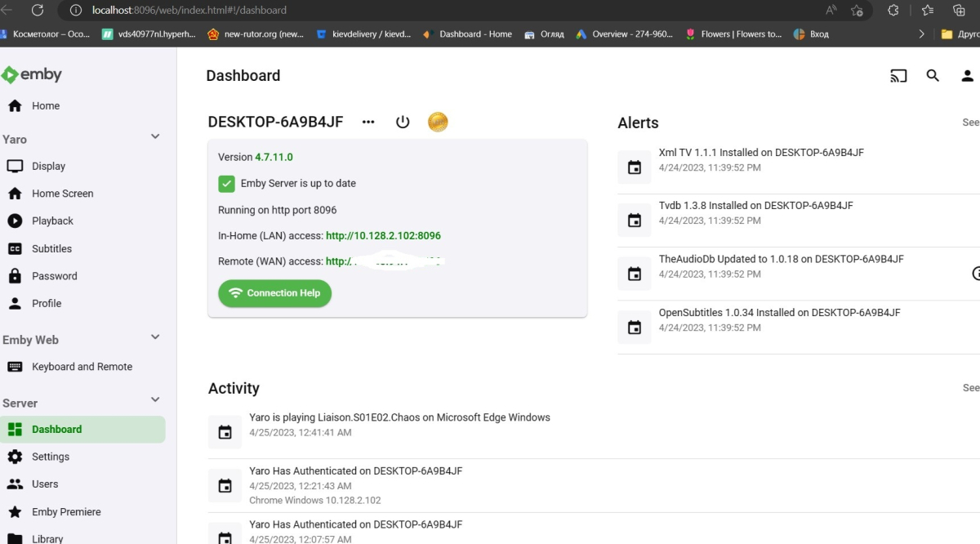Click the green server up-to-date checkmark
The image size is (980, 544).
(226, 183)
